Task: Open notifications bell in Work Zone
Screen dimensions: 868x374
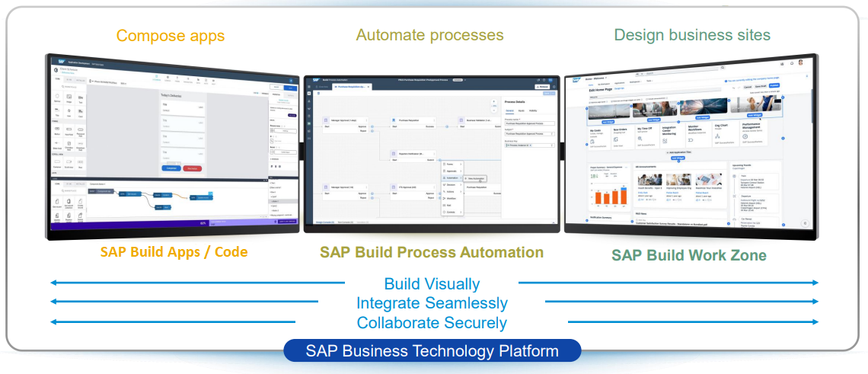Action: coord(792,63)
